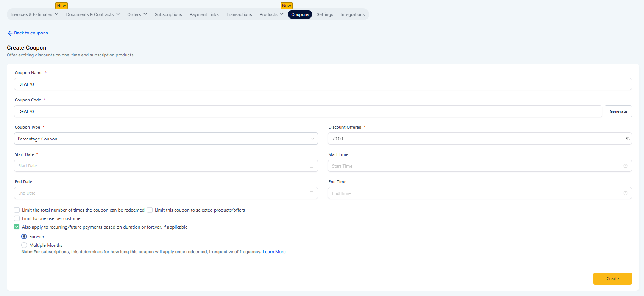Click the End Date input field
644x296 pixels.
point(166,193)
